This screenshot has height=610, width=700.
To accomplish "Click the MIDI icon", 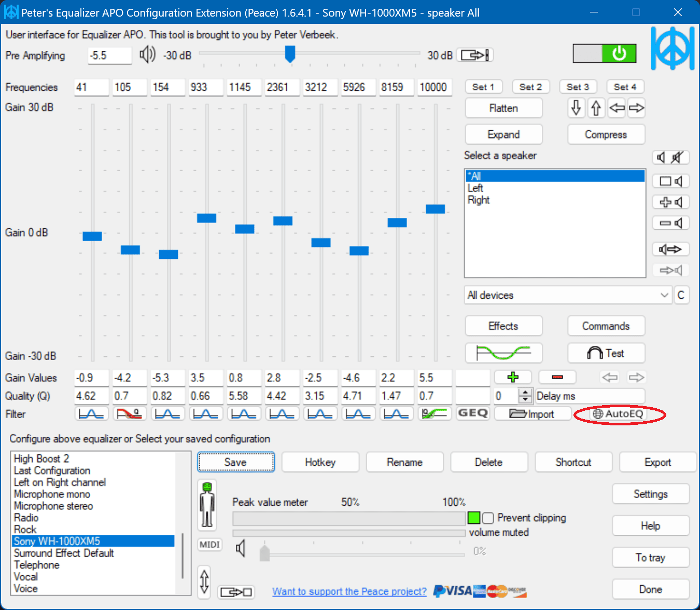I will (209, 545).
